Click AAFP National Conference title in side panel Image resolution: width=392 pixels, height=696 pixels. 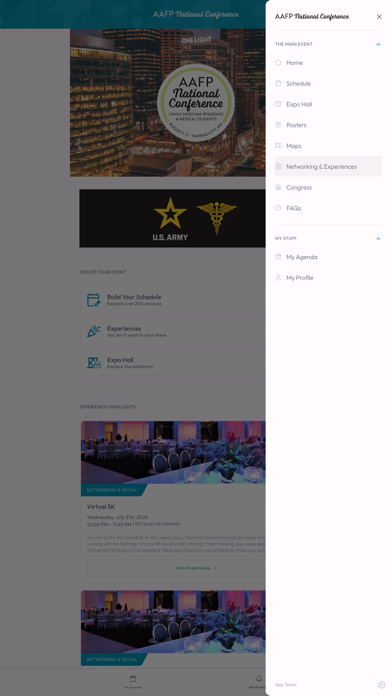tap(312, 17)
